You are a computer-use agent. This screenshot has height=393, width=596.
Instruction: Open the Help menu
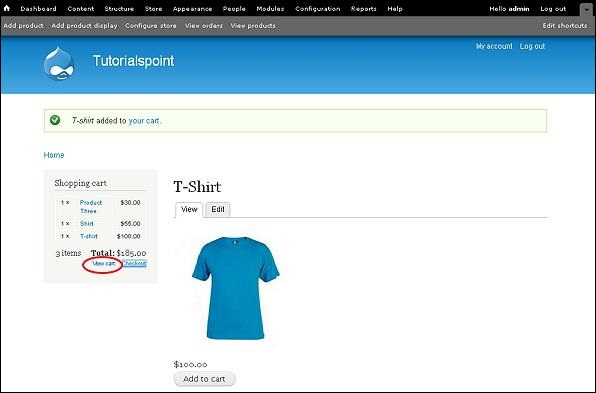click(395, 8)
